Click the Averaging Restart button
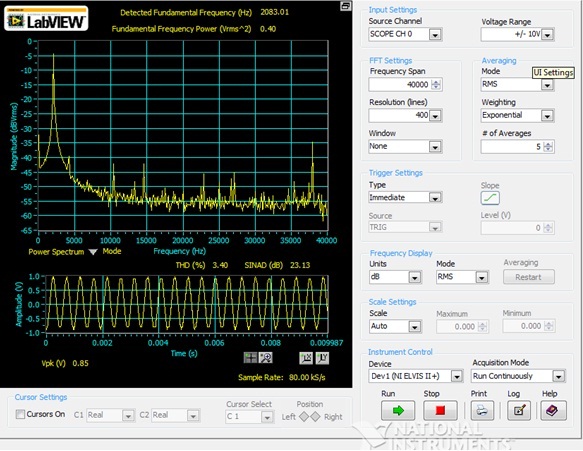This screenshot has width=583, height=451. click(x=529, y=277)
